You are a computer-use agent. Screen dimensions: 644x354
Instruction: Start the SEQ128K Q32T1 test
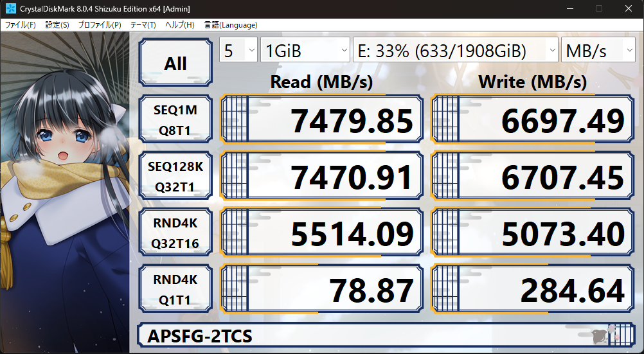pos(175,176)
